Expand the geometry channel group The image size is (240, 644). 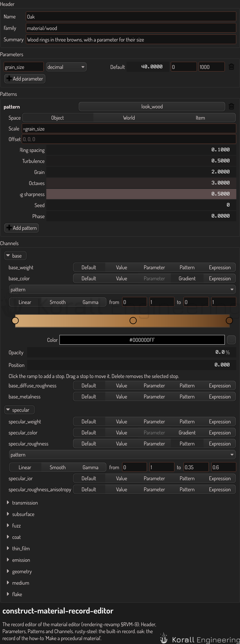[19, 571]
